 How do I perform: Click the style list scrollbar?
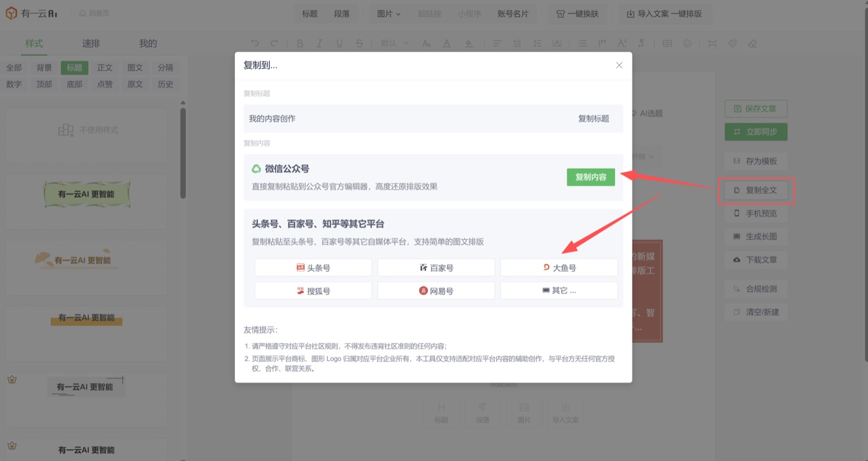coord(183,154)
